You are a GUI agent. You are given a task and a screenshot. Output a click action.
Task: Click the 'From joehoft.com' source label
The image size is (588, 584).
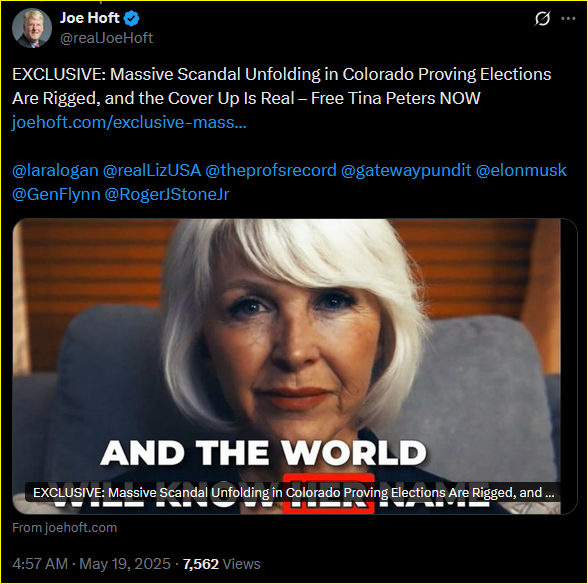point(64,528)
